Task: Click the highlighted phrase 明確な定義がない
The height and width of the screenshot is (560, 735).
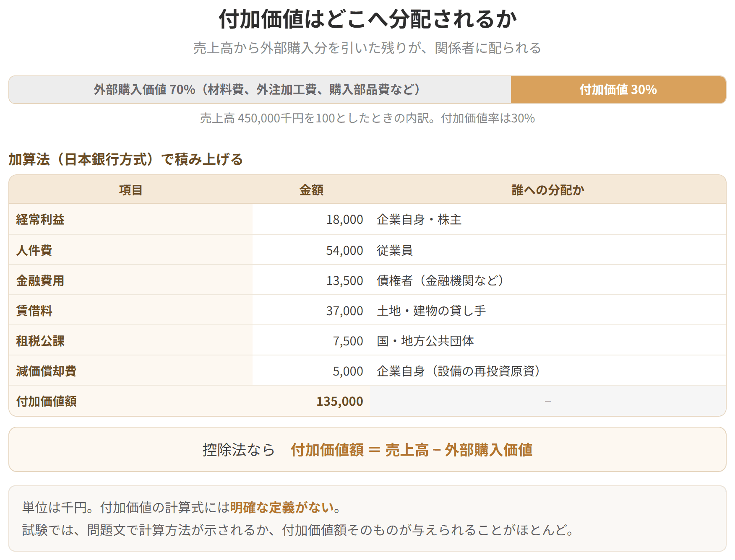Action: pos(282,508)
